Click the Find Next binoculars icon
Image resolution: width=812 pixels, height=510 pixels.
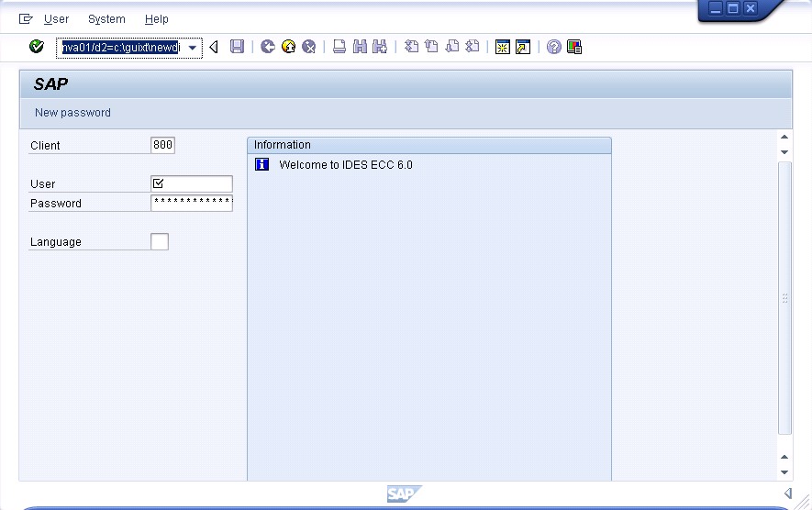380,47
